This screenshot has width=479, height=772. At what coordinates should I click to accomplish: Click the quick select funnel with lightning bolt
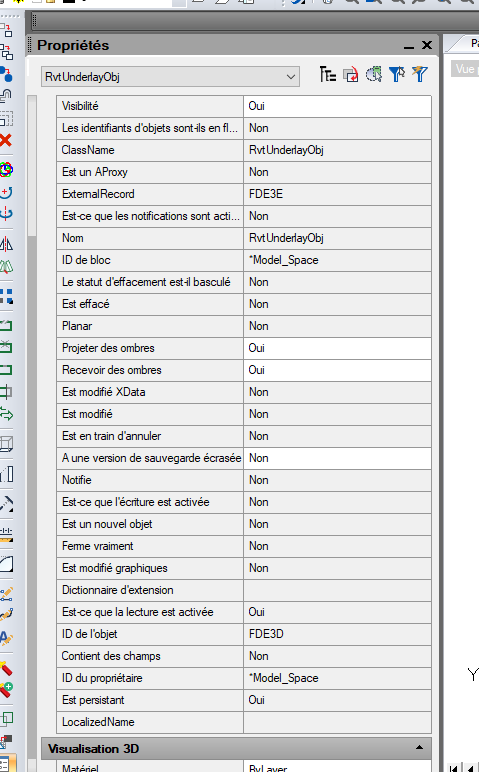420,74
